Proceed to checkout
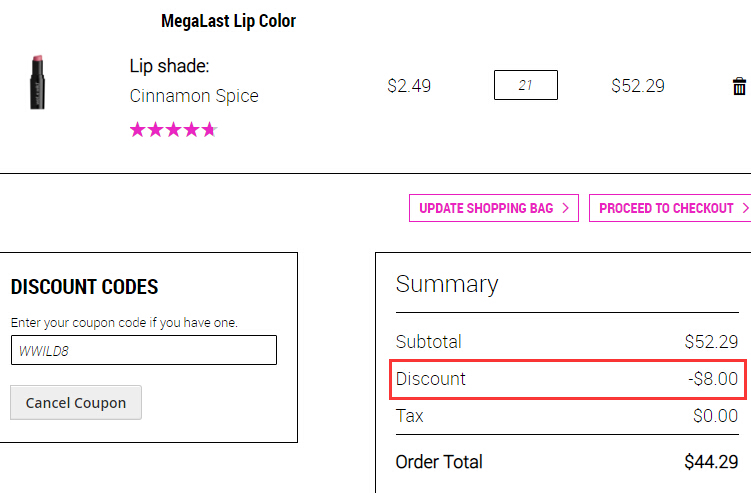The height and width of the screenshot is (493, 751). 670,208
